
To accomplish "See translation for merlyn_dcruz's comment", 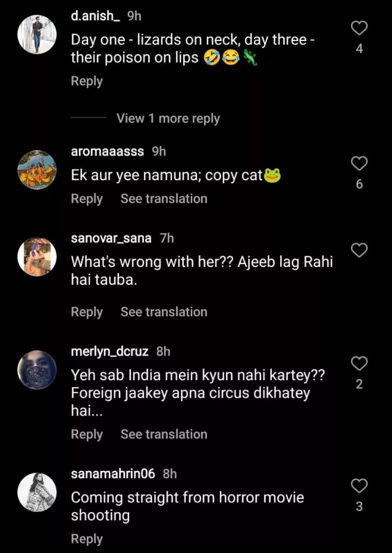I will pyautogui.click(x=164, y=434).
